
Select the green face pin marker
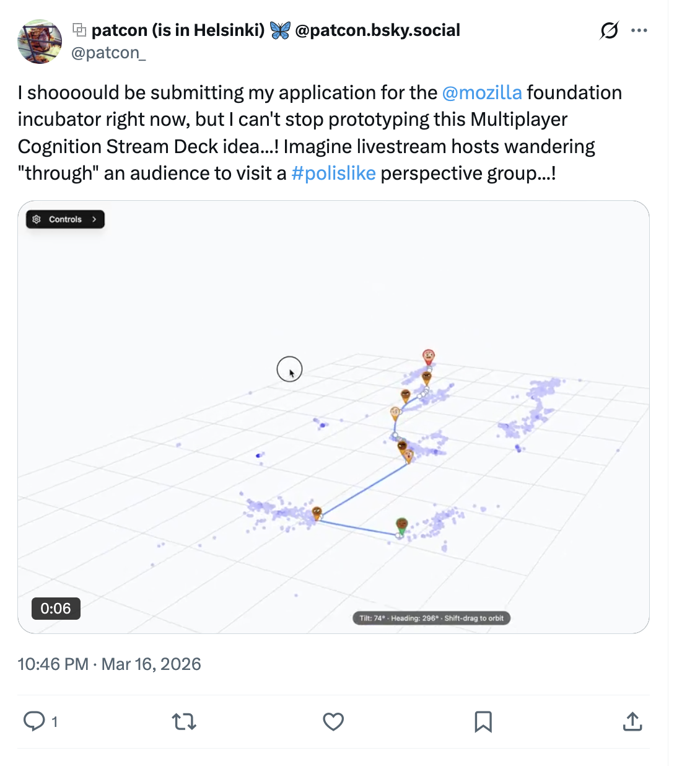pos(401,526)
